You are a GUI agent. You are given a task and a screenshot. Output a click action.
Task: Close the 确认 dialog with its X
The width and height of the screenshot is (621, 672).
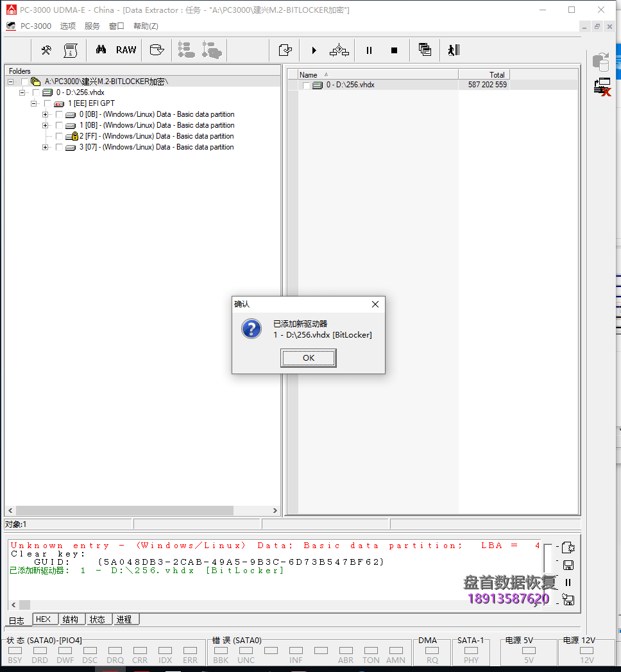click(375, 304)
